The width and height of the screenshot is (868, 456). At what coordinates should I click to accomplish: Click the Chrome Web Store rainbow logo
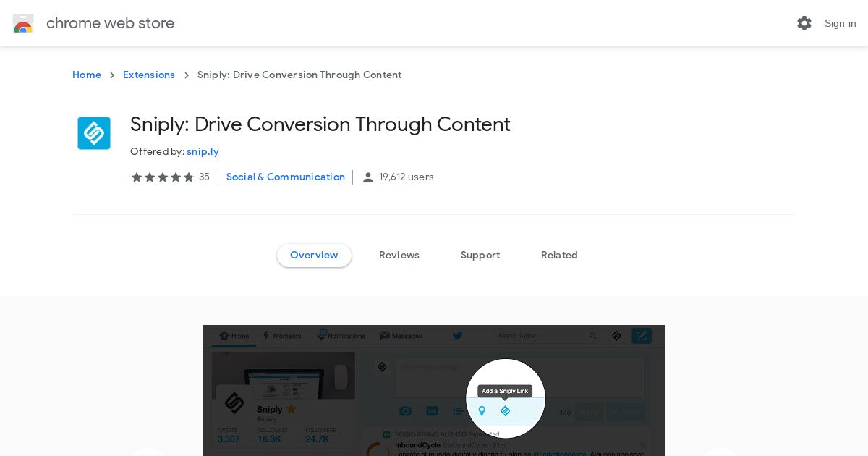(23, 23)
